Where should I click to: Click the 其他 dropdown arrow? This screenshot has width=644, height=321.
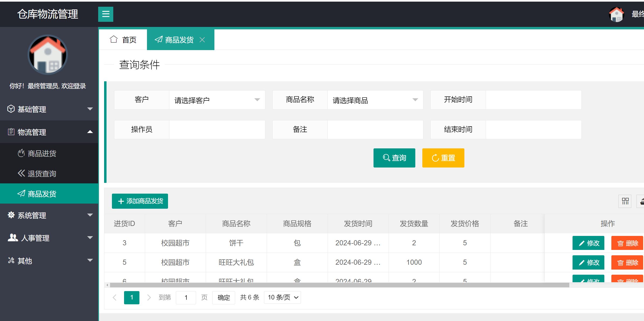pos(90,260)
